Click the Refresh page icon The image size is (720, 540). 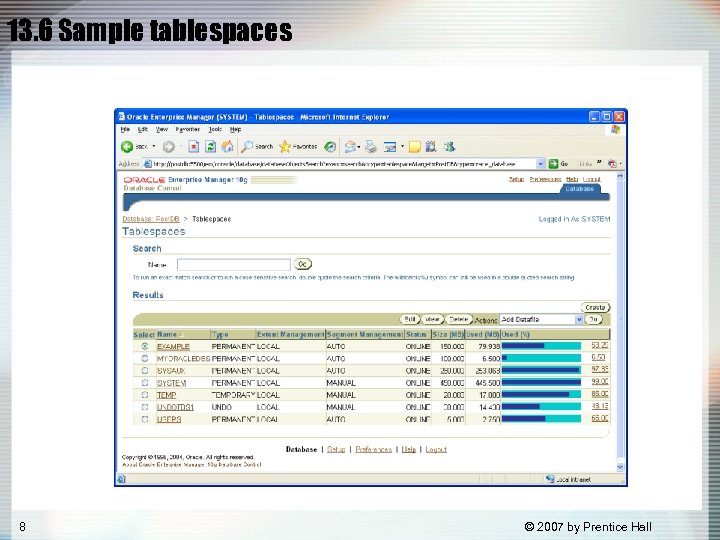pyautogui.click(x=210, y=146)
